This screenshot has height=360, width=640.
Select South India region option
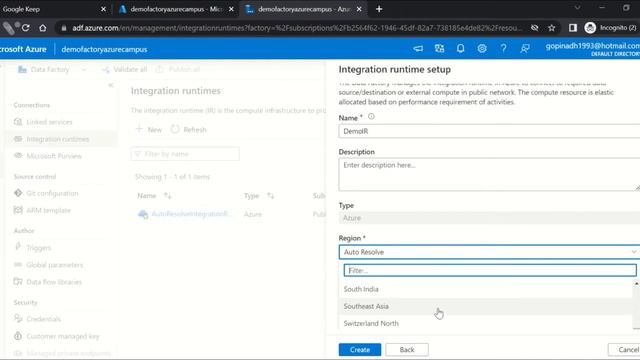[486, 289]
